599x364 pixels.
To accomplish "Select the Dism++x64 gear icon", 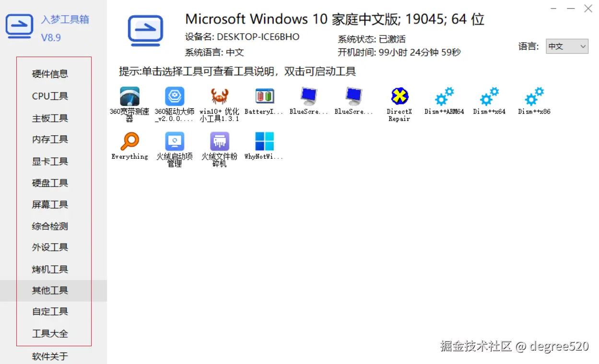I will point(489,96).
